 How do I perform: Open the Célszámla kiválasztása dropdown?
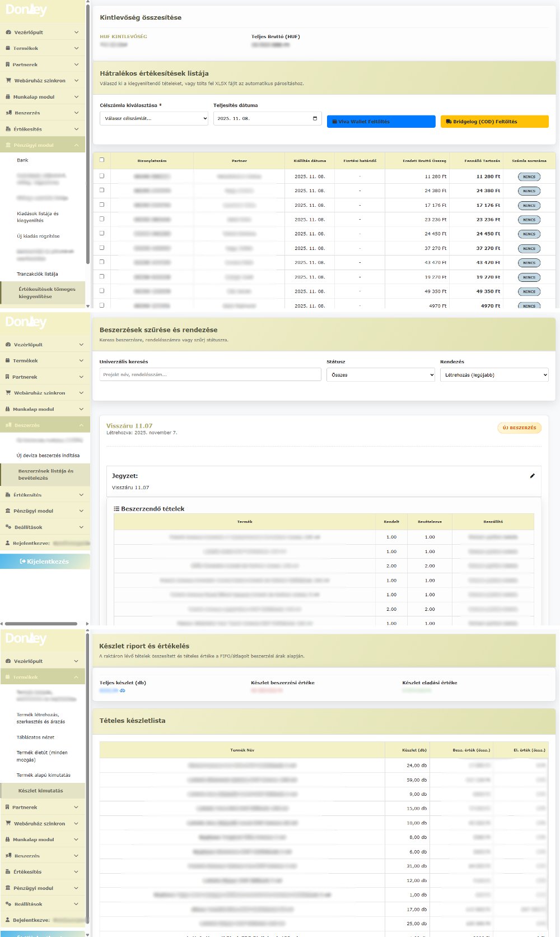coord(154,118)
